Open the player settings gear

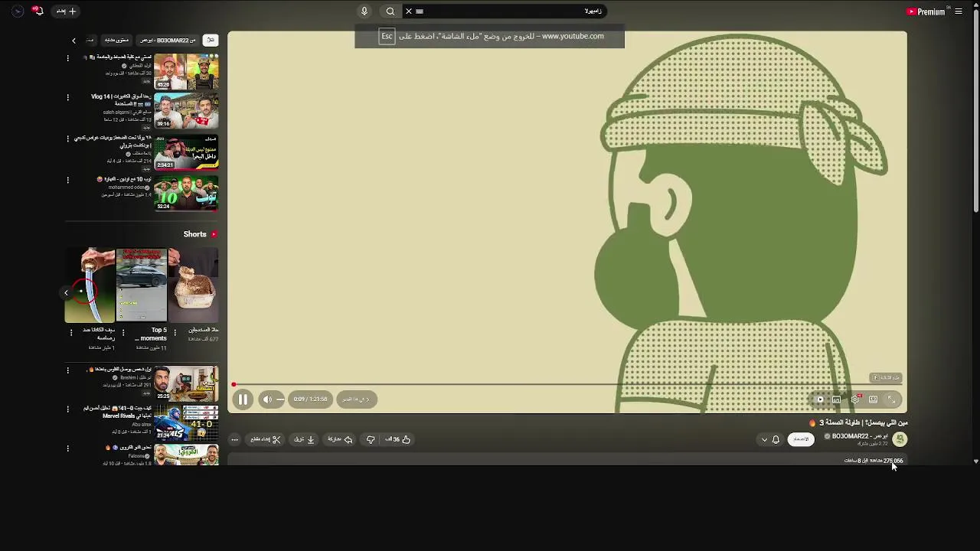(x=855, y=399)
